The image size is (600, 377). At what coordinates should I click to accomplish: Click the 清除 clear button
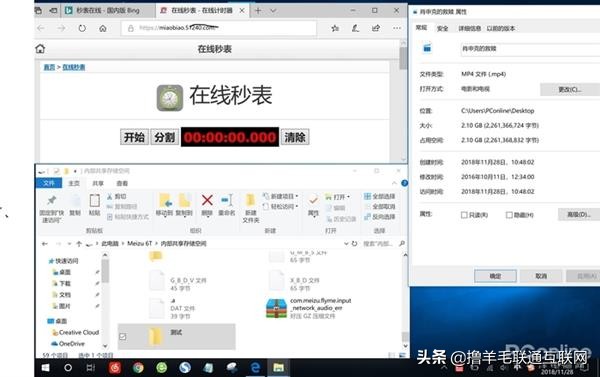(295, 137)
